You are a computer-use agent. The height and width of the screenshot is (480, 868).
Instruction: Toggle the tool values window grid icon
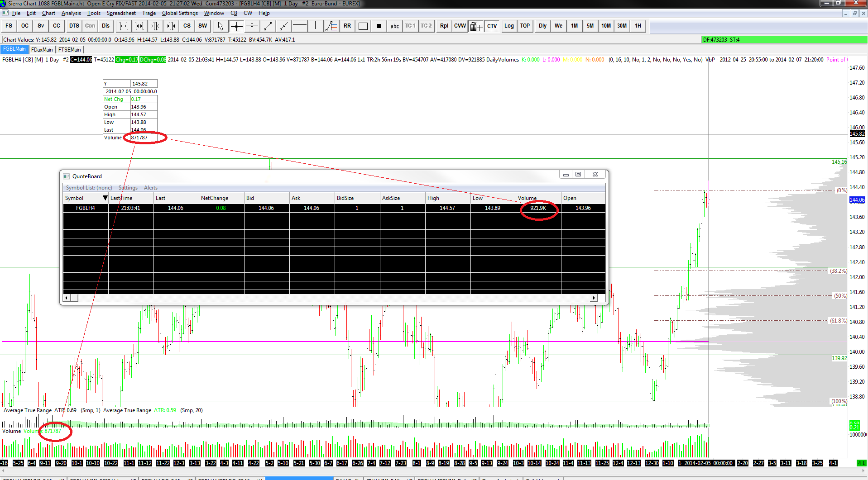(x=476, y=26)
